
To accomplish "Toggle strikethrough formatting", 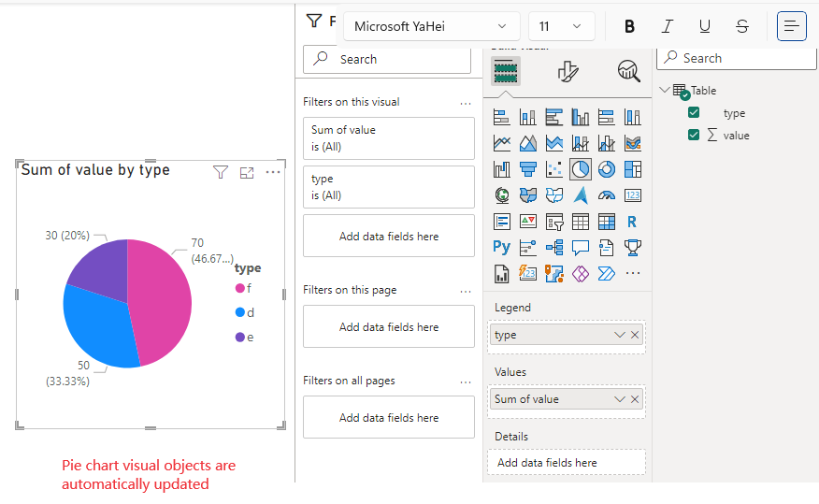I will tap(742, 26).
